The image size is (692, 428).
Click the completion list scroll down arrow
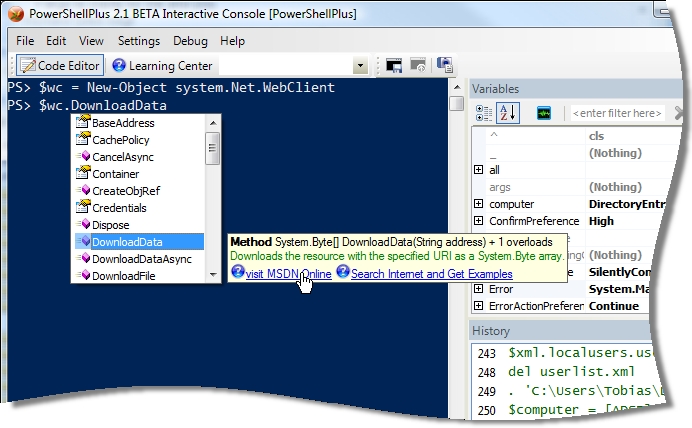(x=213, y=274)
